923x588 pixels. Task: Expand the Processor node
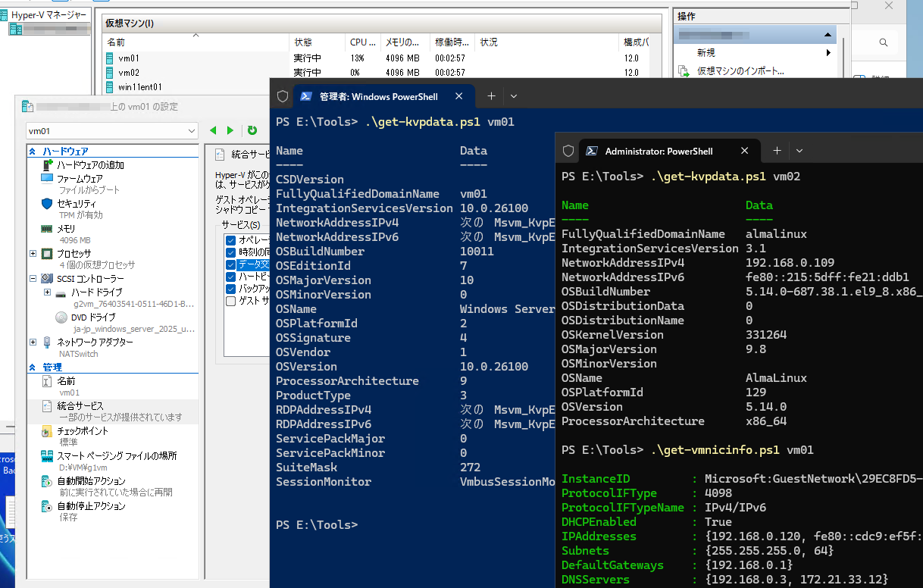pos(33,254)
